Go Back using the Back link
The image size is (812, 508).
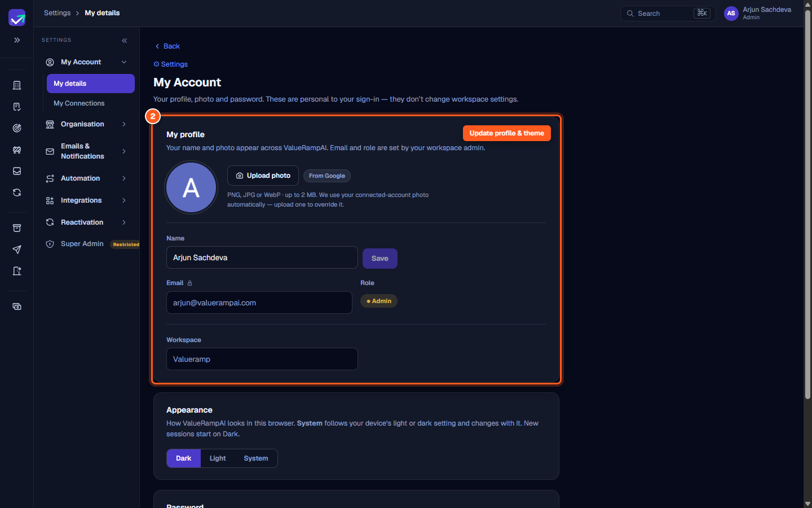point(167,46)
